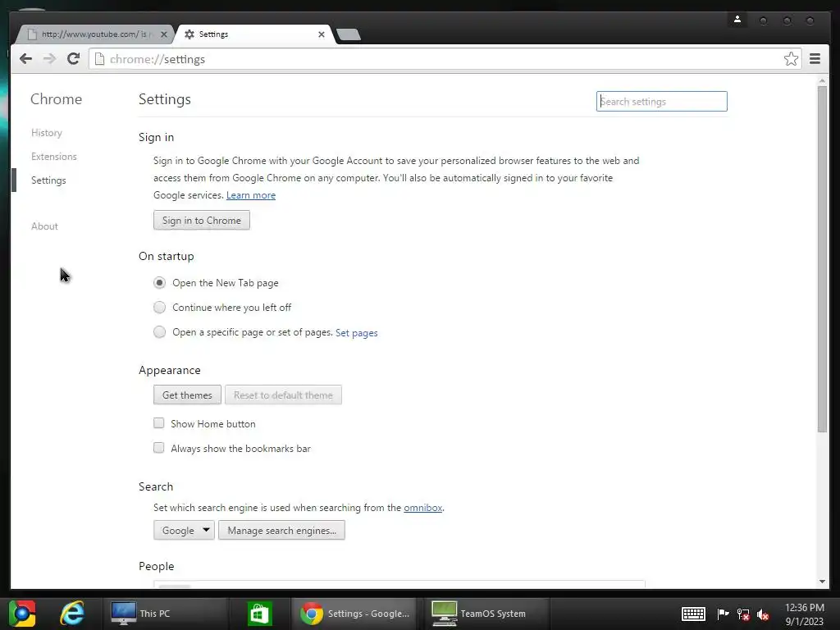Go back using the browser back arrow

click(x=25, y=59)
